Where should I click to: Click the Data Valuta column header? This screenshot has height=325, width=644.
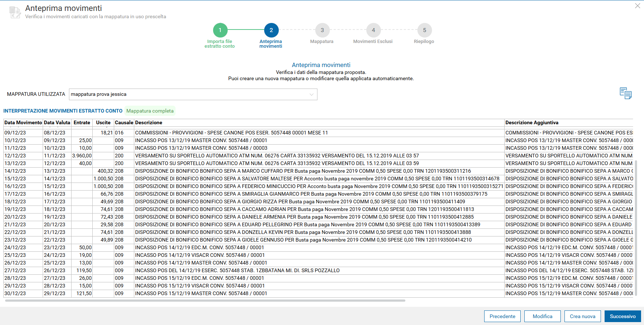pyautogui.click(x=57, y=123)
